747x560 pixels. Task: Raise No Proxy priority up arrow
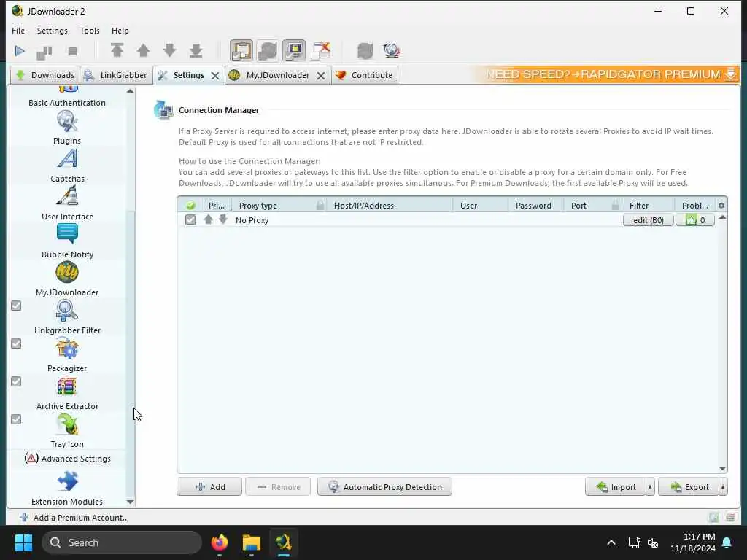click(208, 219)
